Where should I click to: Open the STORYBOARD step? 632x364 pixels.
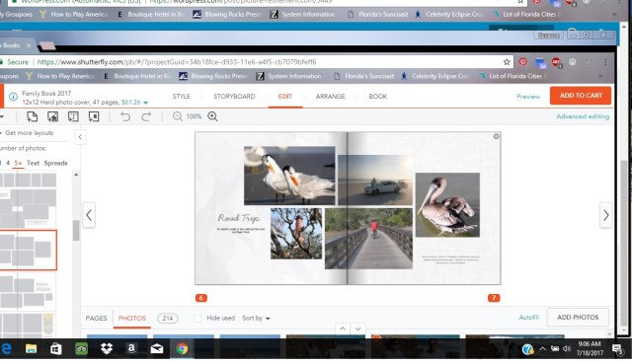(234, 97)
